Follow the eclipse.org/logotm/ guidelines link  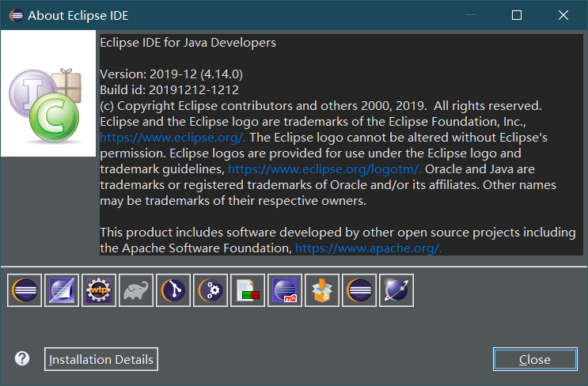[x=324, y=169]
